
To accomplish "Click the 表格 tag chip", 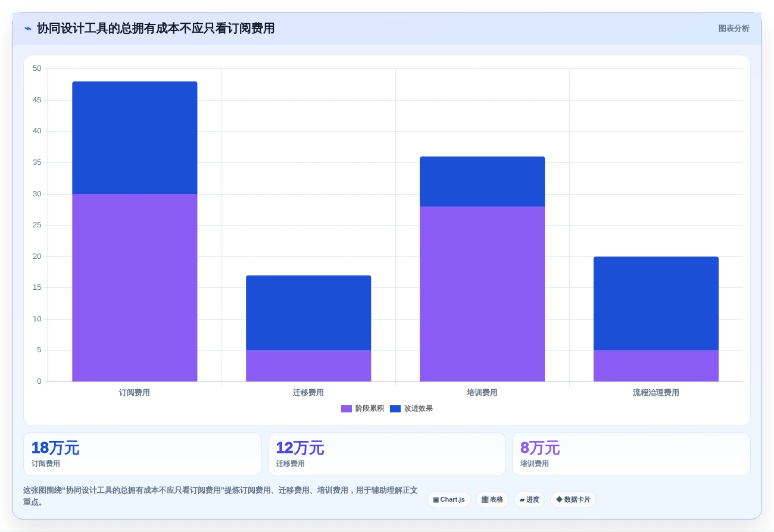I will (492, 500).
